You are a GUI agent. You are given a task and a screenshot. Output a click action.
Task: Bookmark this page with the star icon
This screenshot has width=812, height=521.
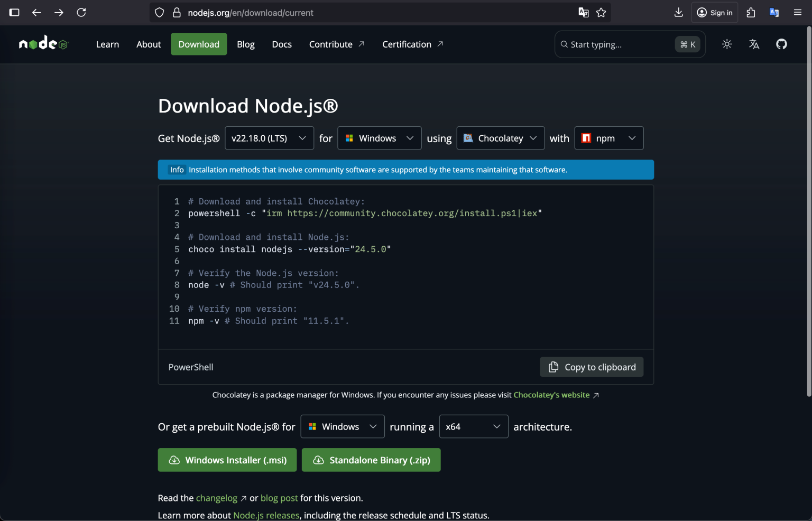click(x=601, y=12)
